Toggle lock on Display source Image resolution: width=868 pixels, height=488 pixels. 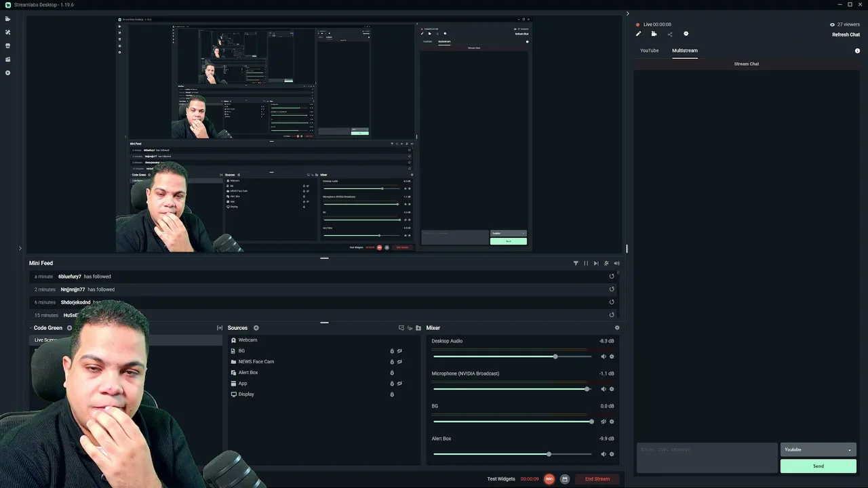pyautogui.click(x=391, y=394)
